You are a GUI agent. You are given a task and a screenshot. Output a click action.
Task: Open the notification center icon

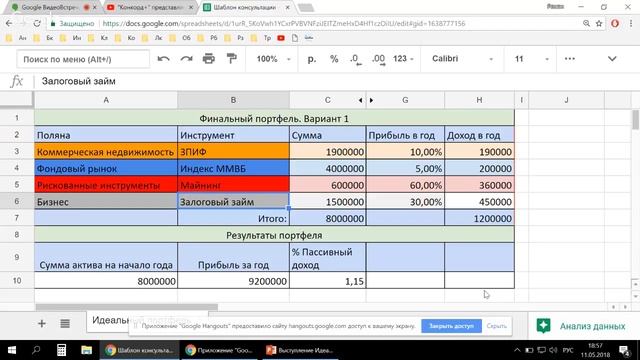pos(624,350)
